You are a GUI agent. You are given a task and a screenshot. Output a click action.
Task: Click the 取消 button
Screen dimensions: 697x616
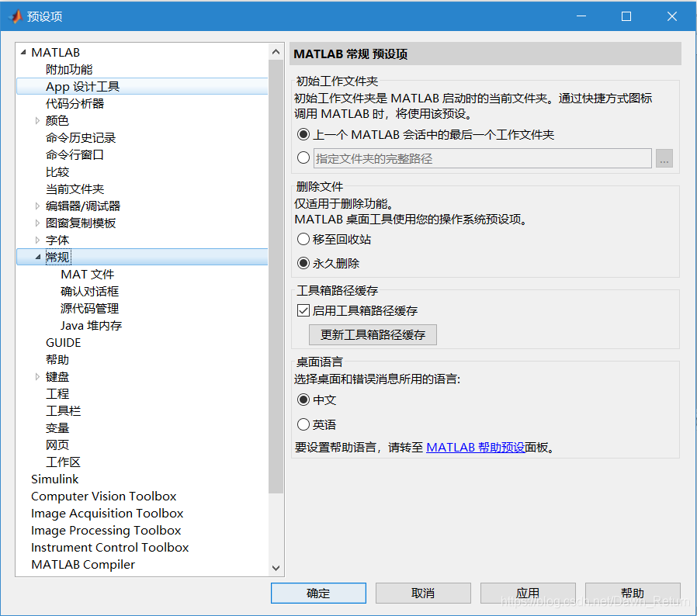423,593
